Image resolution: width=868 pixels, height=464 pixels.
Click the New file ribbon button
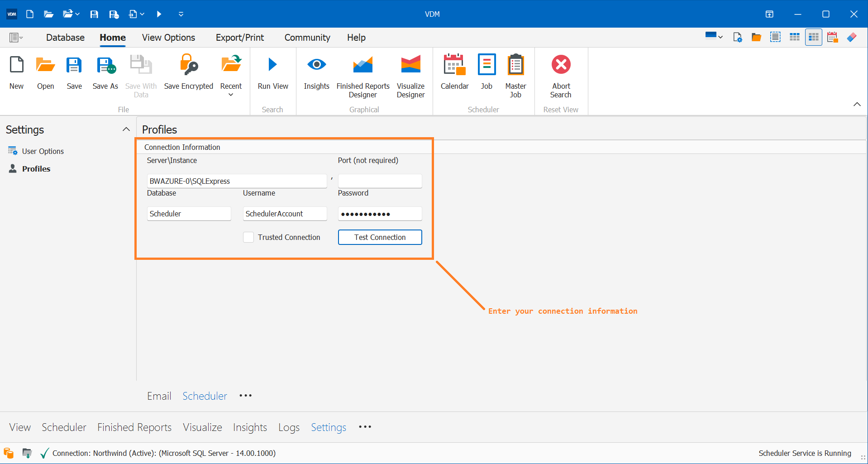(17, 72)
